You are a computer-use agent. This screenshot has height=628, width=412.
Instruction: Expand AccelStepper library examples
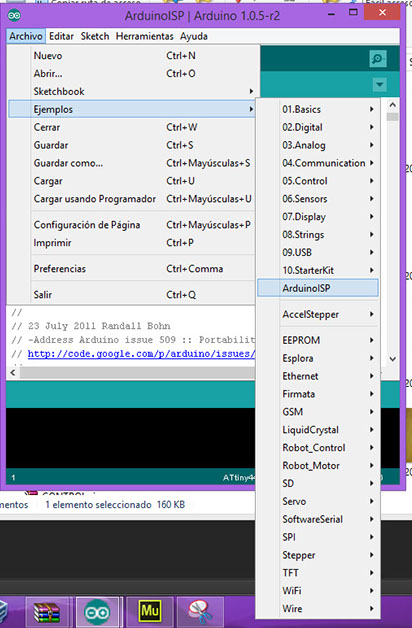(318, 314)
